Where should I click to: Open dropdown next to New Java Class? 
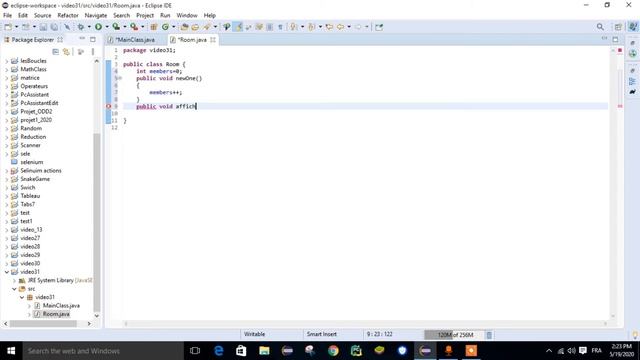173,27
